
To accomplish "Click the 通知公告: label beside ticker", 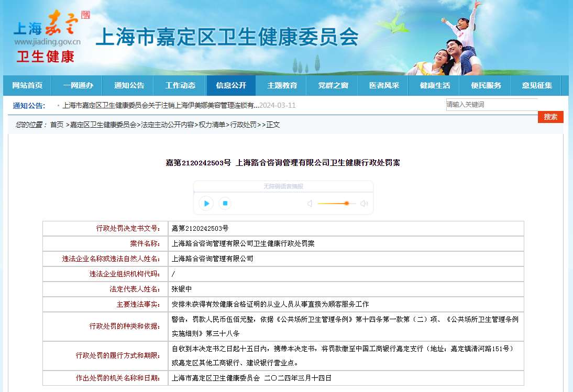I will pyautogui.click(x=29, y=106).
